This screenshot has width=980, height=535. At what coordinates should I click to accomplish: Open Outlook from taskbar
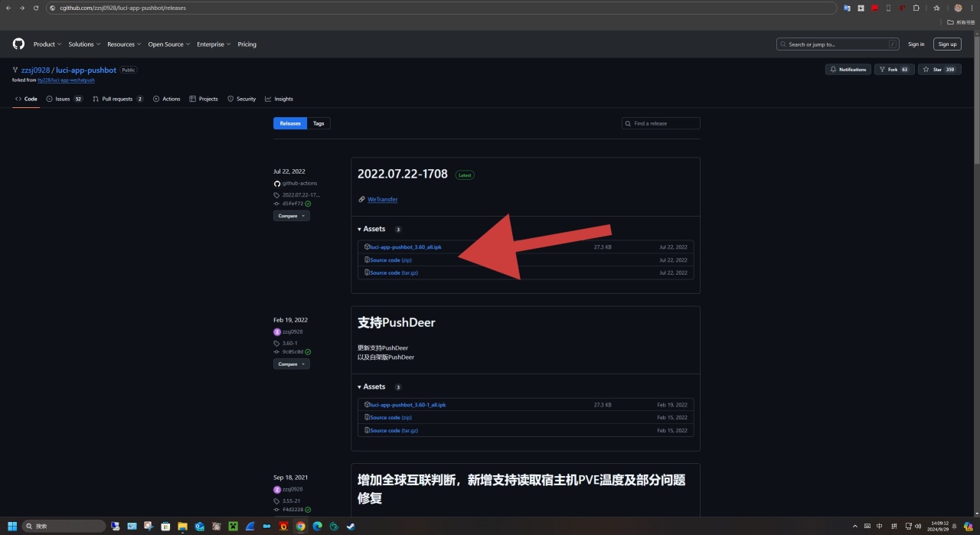pyautogui.click(x=199, y=526)
